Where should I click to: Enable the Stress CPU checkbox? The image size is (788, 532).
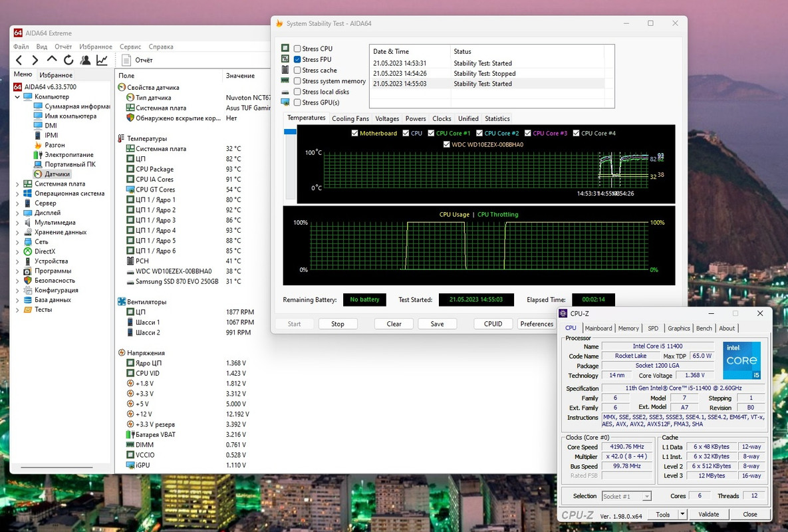297,49
